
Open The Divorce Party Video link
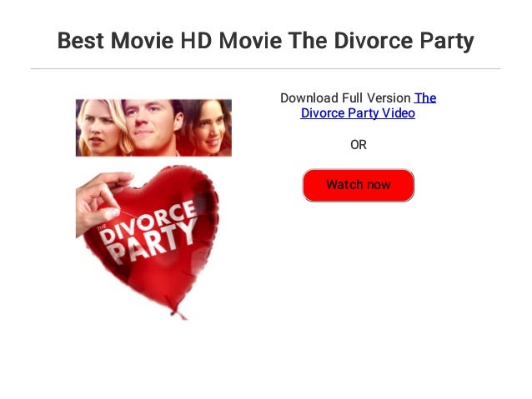tap(369, 106)
